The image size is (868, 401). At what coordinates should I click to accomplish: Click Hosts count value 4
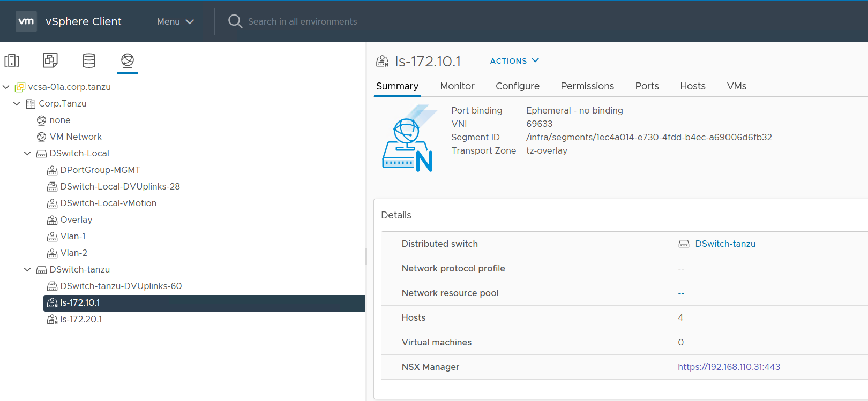[x=680, y=317]
